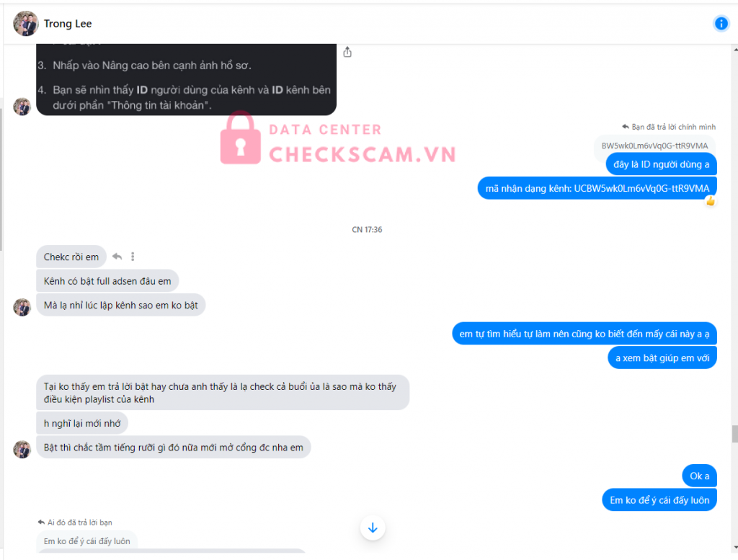Click the sender avatar beside 'Bật thì chắc' message
738x560 pixels.
[x=22, y=449]
